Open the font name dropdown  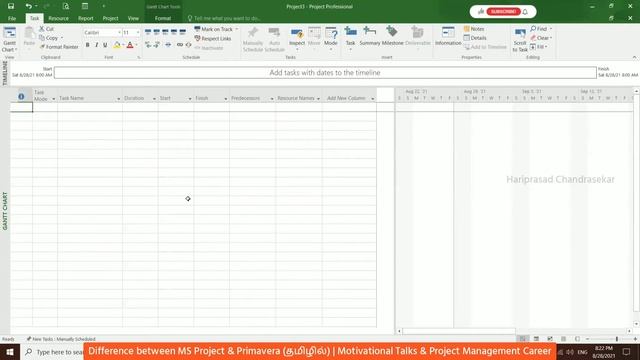point(119,32)
